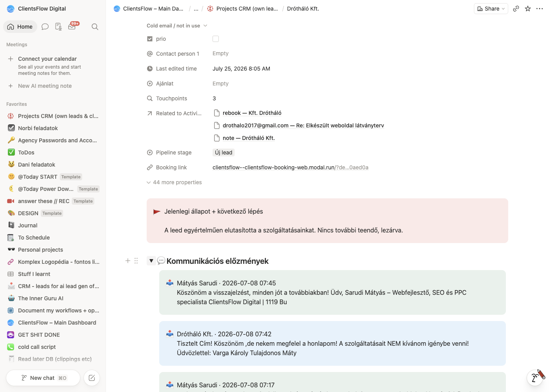Open the Cold email / not in use dropdown

click(x=177, y=25)
